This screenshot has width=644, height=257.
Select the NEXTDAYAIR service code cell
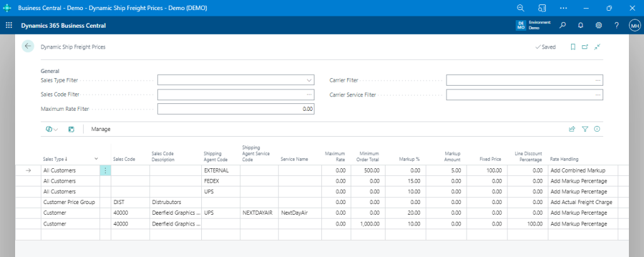tap(259, 213)
